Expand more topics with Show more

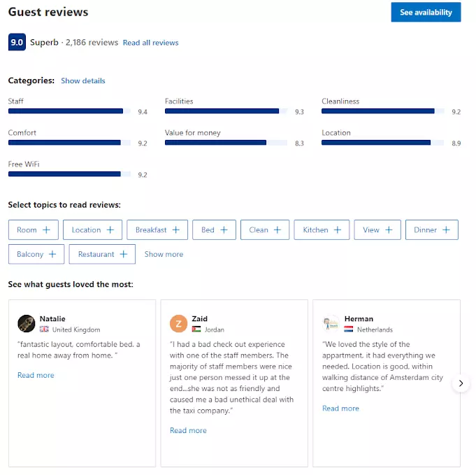pyautogui.click(x=164, y=254)
